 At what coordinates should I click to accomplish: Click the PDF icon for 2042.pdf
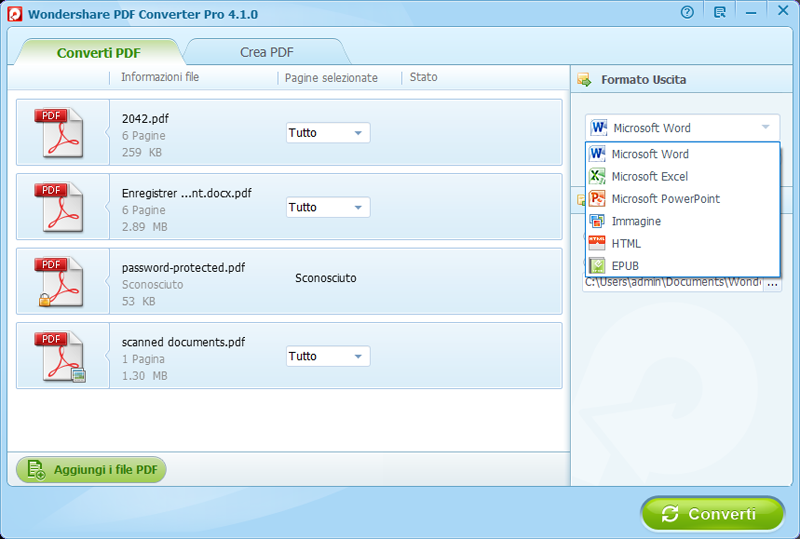click(x=62, y=133)
